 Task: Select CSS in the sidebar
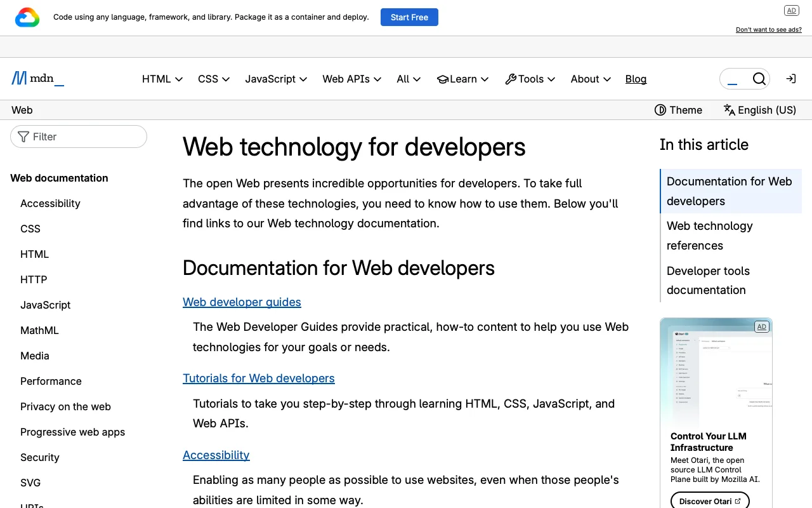tap(30, 229)
